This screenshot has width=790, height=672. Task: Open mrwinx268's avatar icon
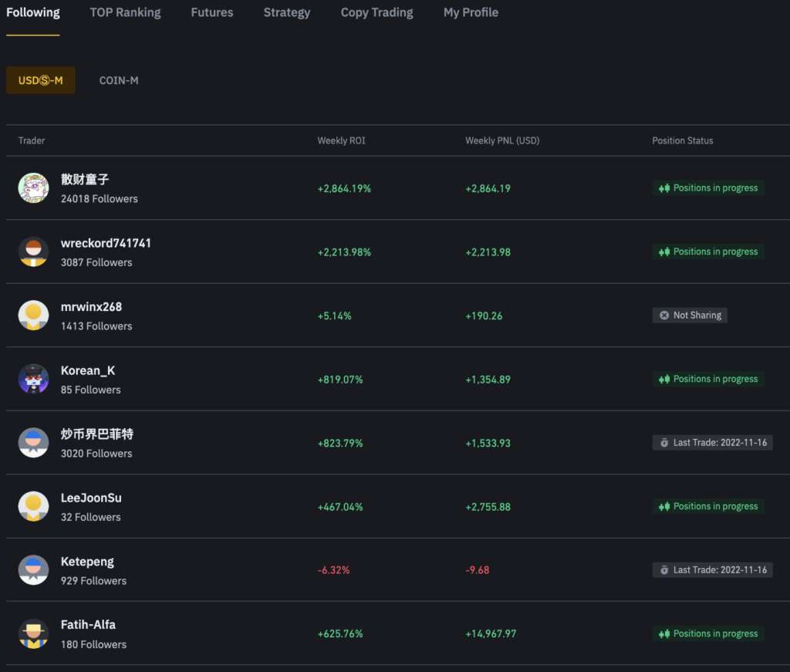tap(33, 316)
